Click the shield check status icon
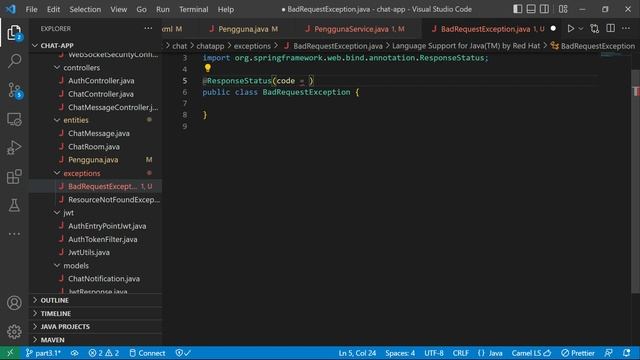The width and height of the screenshot is (640, 360). coord(183,353)
